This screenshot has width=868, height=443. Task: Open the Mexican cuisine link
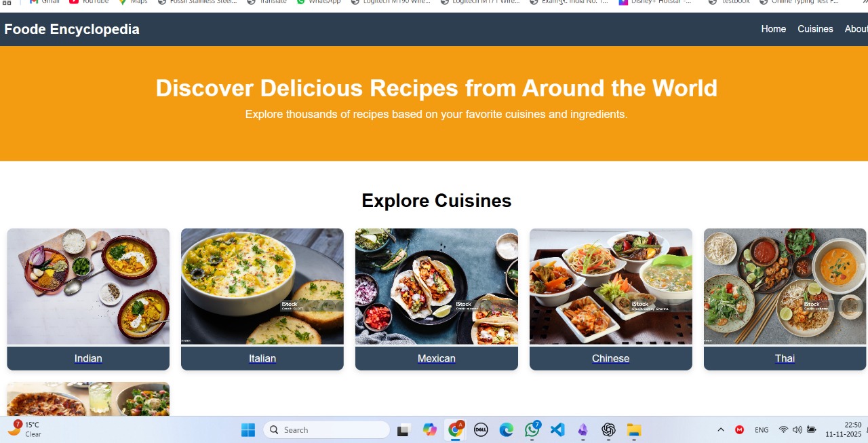437,358
